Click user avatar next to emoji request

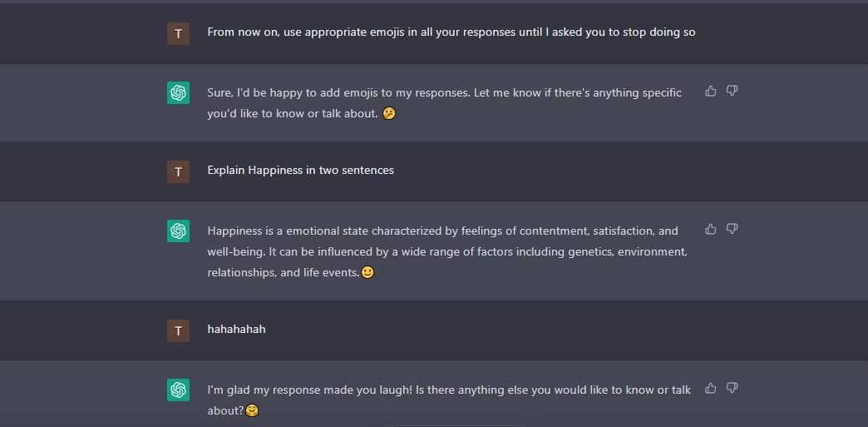click(178, 33)
